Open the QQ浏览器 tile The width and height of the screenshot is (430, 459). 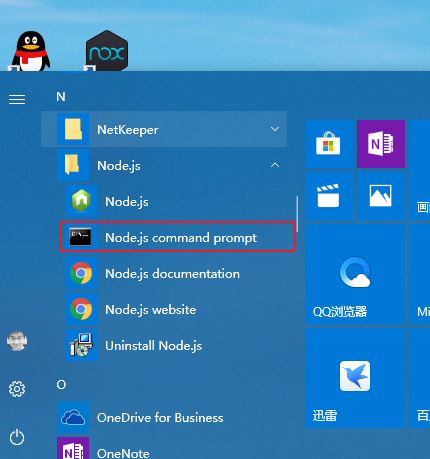click(355, 274)
